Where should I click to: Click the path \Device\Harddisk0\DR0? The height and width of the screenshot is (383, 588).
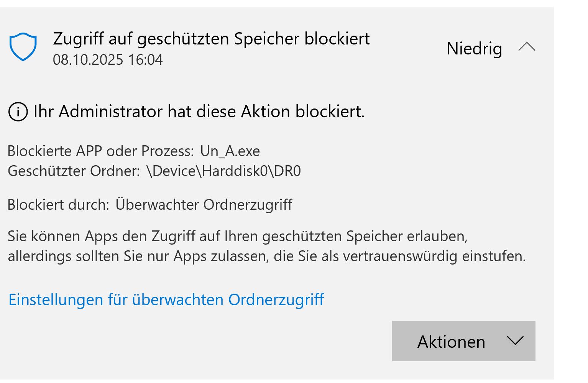(223, 171)
